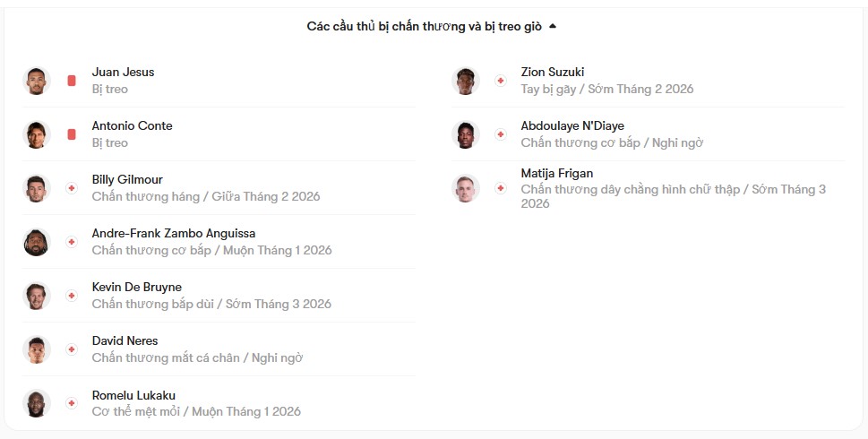This screenshot has height=439, width=868.
Task: Click Billy Gilmour's injury cross icon
Action: point(72,188)
